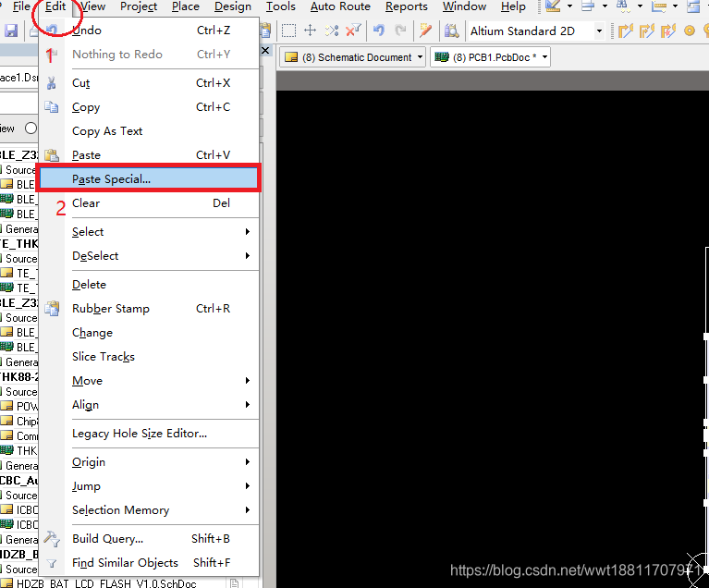This screenshot has height=588, width=709.
Task: Click the Build Query hammer icon
Action: (52, 539)
